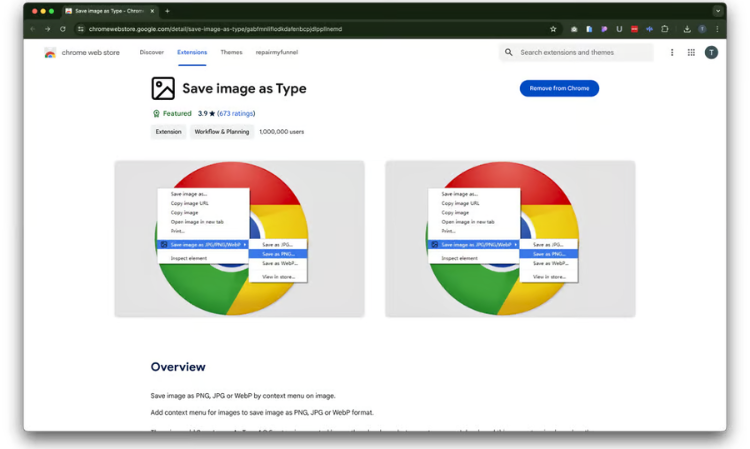Bookmark this page with star icon

point(553,29)
